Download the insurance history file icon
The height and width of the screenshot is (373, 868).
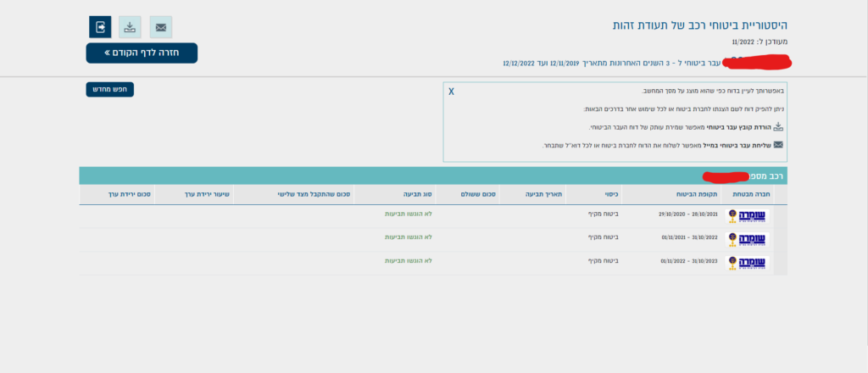[x=130, y=27]
